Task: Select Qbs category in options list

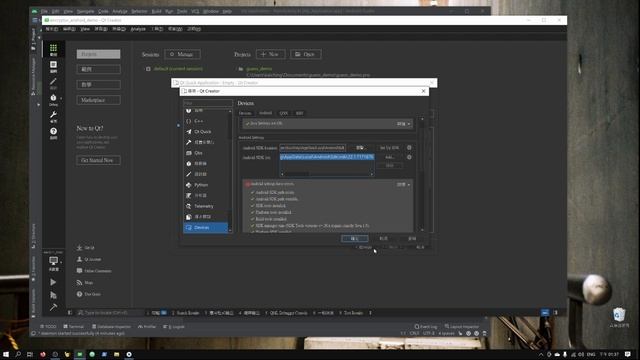Action: point(206,153)
